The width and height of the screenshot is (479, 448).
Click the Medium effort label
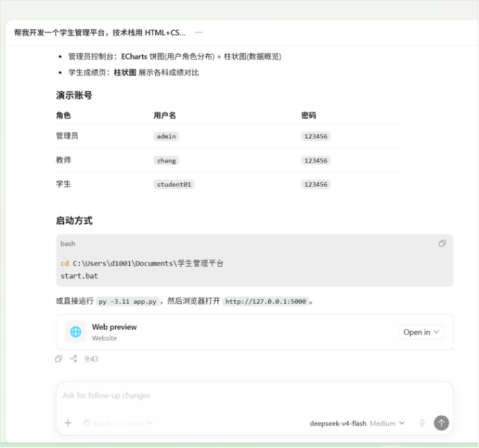[383, 423]
